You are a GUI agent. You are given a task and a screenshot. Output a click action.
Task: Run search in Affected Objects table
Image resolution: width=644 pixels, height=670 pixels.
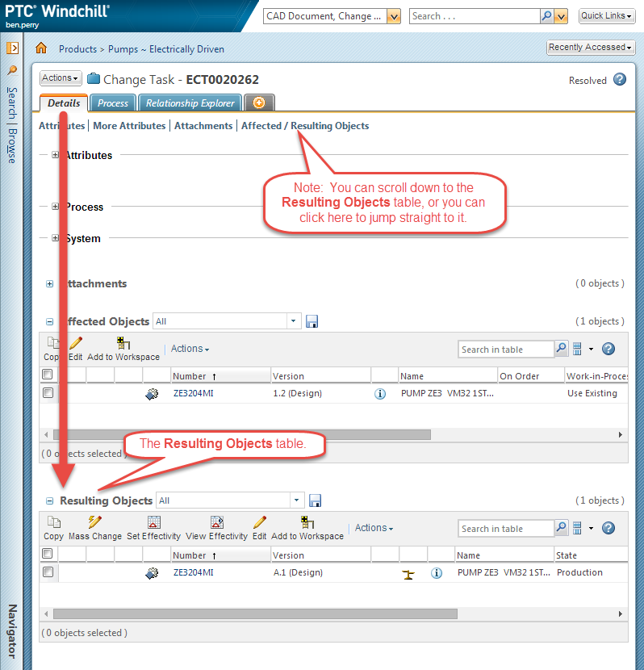click(561, 349)
